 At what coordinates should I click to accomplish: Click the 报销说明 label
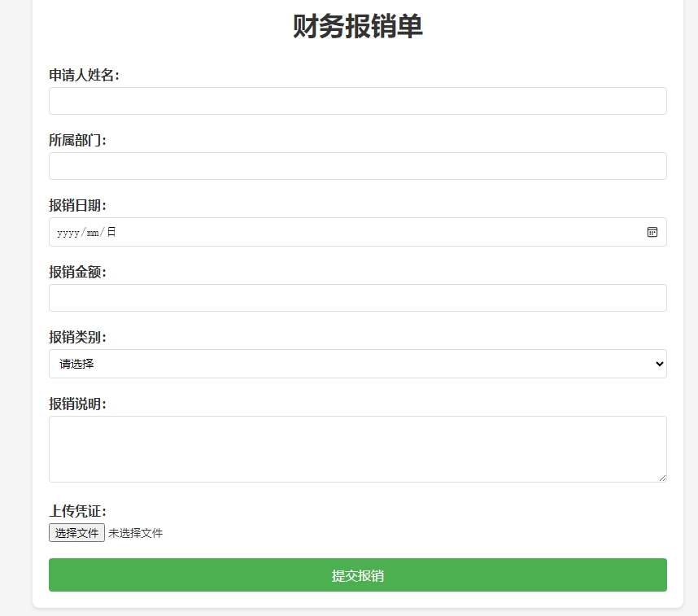(x=77, y=404)
